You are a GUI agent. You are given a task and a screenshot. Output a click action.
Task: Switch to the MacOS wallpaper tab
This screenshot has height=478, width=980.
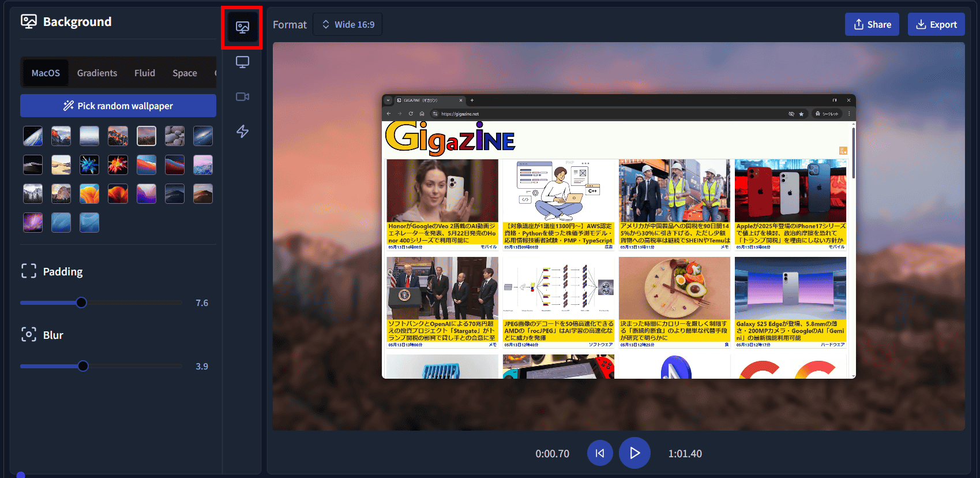click(x=46, y=73)
